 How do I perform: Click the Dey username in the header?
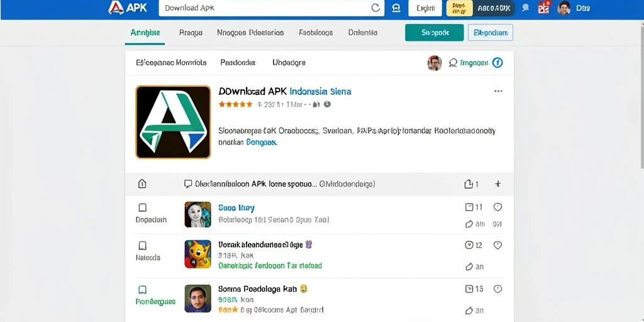click(x=583, y=8)
